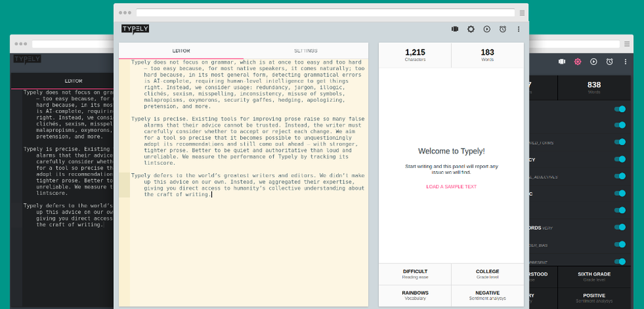This screenshot has height=309, width=644.
Task: Click the view carousel icon in right dark window
Action: (562, 62)
